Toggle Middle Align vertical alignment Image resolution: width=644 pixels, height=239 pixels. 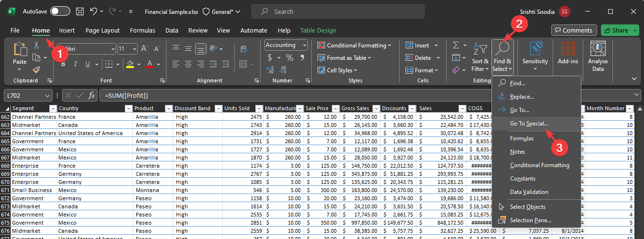coord(188,48)
